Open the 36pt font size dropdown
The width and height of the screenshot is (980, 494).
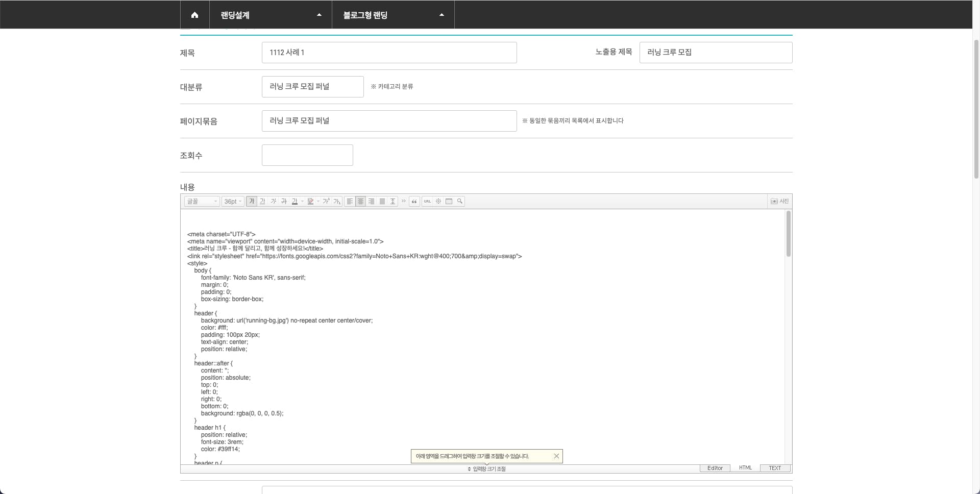233,202
